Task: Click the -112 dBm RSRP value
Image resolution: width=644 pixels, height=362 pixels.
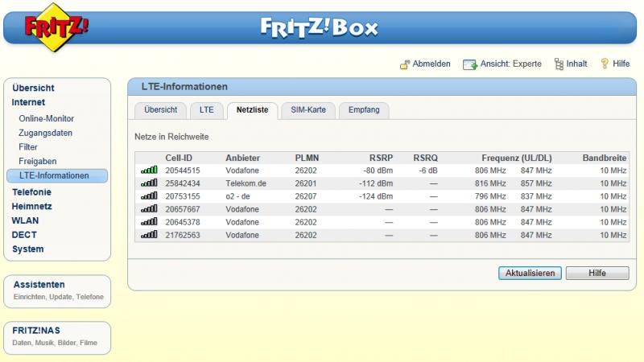Action: (376, 183)
